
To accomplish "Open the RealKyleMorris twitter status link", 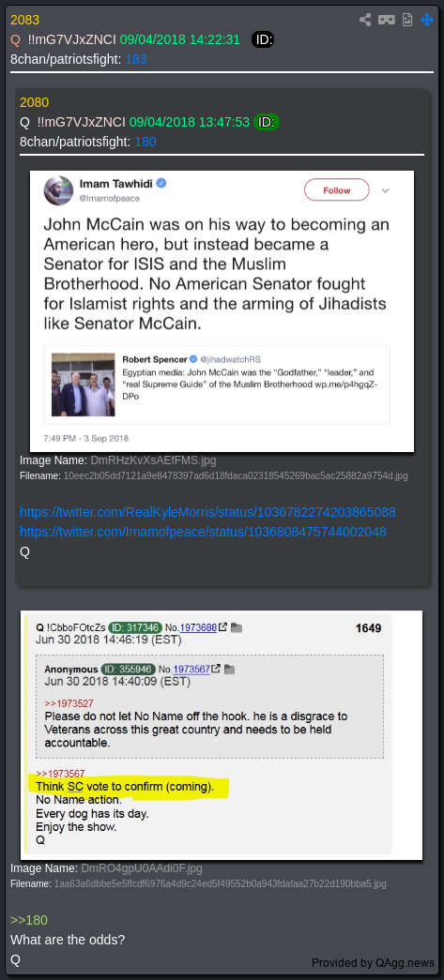I will click(207, 512).
